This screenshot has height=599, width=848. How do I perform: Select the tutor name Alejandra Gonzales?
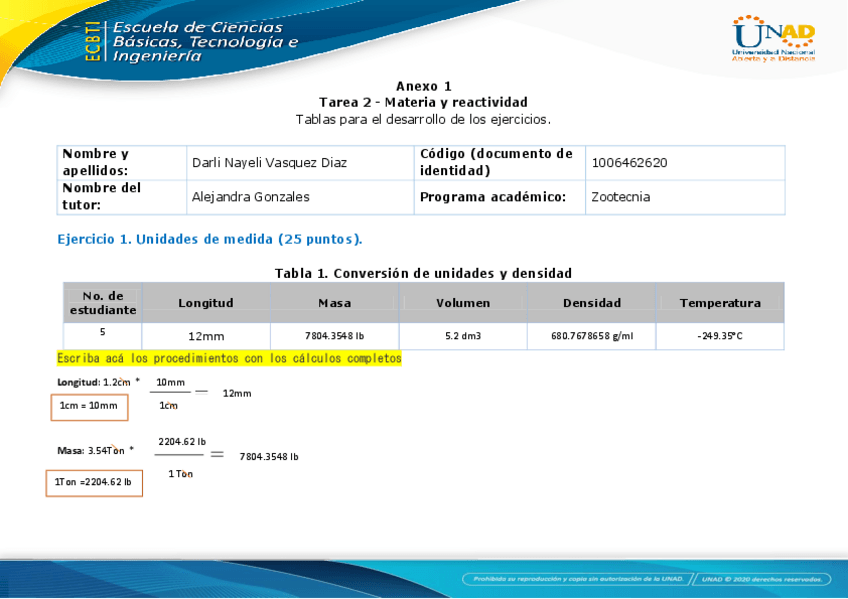pyautogui.click(x=250, y=197)
